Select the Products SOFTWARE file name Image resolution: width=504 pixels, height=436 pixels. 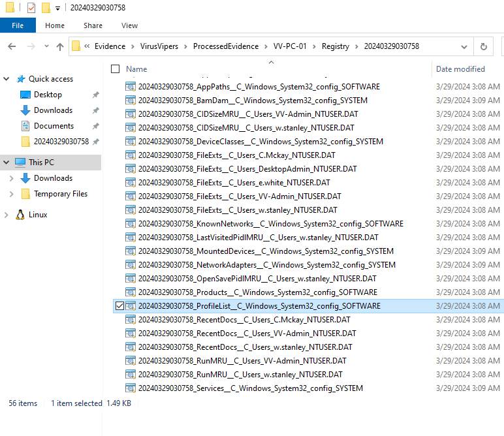point(257,292)
